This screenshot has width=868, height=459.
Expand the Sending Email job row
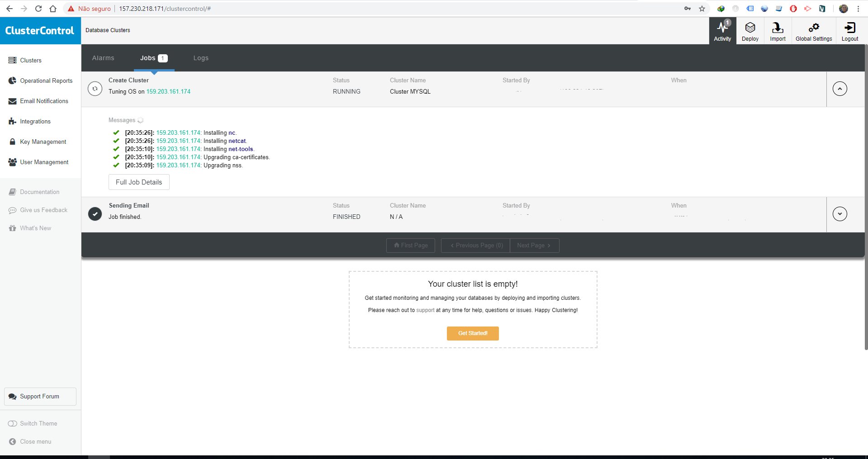(840, 214)
